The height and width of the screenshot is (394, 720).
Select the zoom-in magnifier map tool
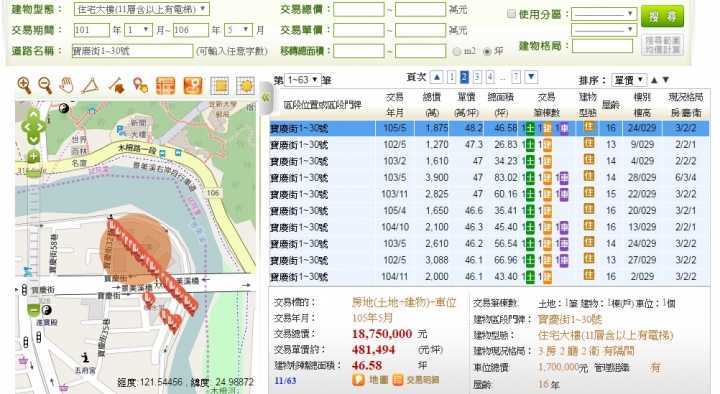(24, 85)
